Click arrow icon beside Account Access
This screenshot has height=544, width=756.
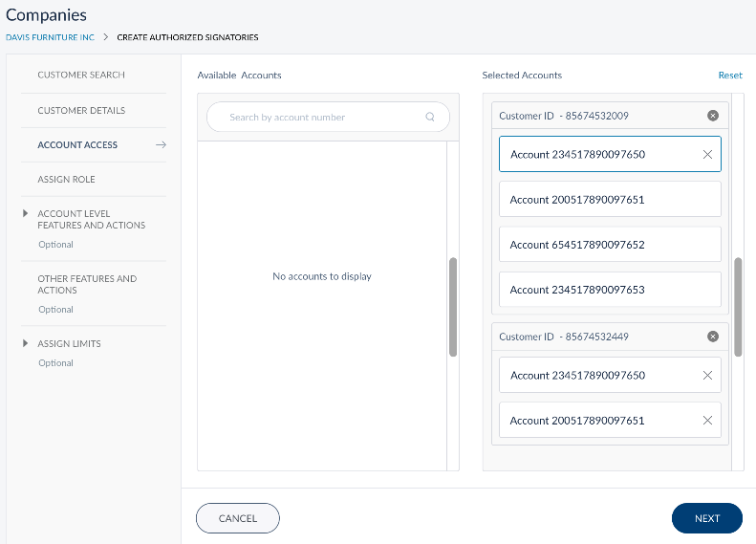point(161,145)
